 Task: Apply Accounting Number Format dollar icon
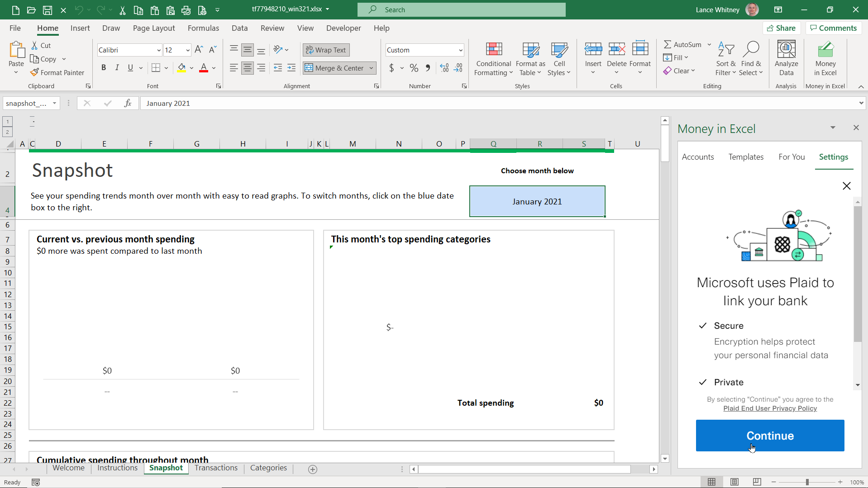click(391, 68)
